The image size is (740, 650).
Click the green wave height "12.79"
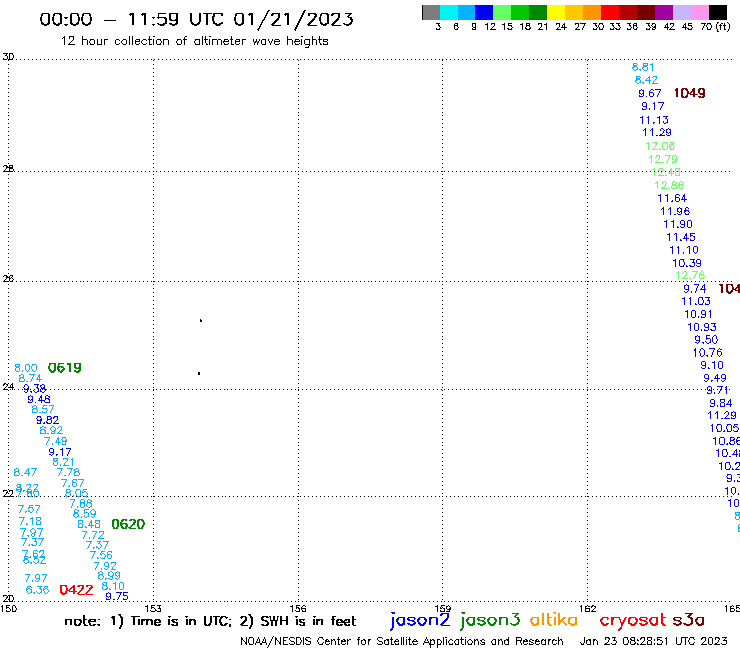click(x=663, y=159)
